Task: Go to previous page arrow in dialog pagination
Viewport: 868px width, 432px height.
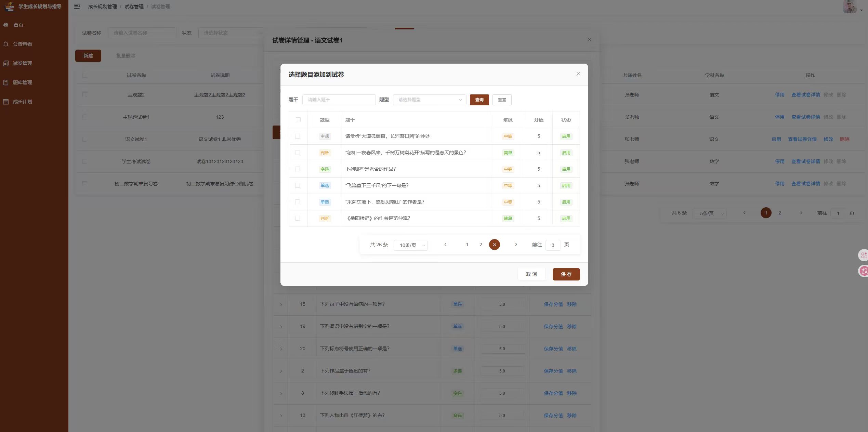Action: [x=445, y=245]
